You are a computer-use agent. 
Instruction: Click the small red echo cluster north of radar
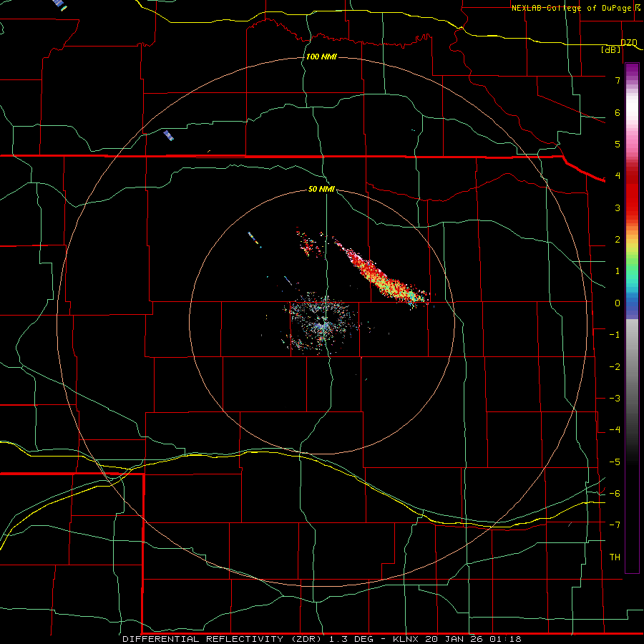(310, 245)
